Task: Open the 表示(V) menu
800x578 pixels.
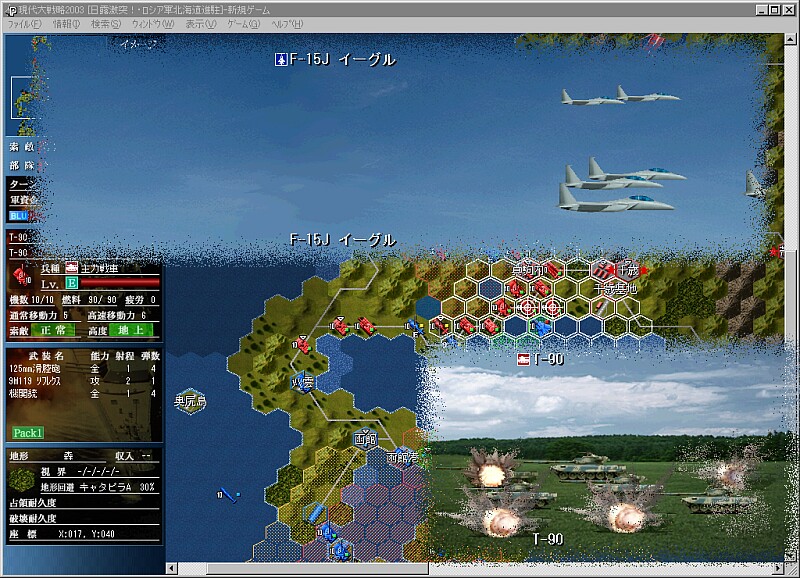Action: (x=201, y=24)
